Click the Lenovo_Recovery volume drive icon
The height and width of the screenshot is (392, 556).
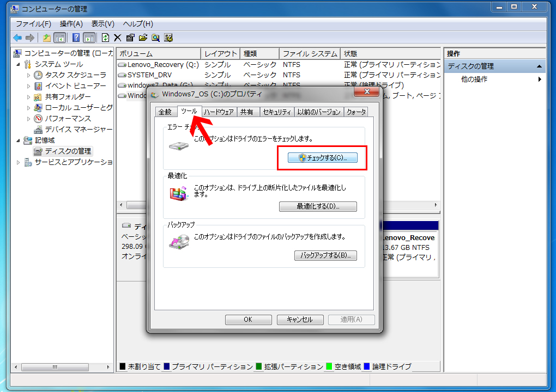tap(122, 65)
